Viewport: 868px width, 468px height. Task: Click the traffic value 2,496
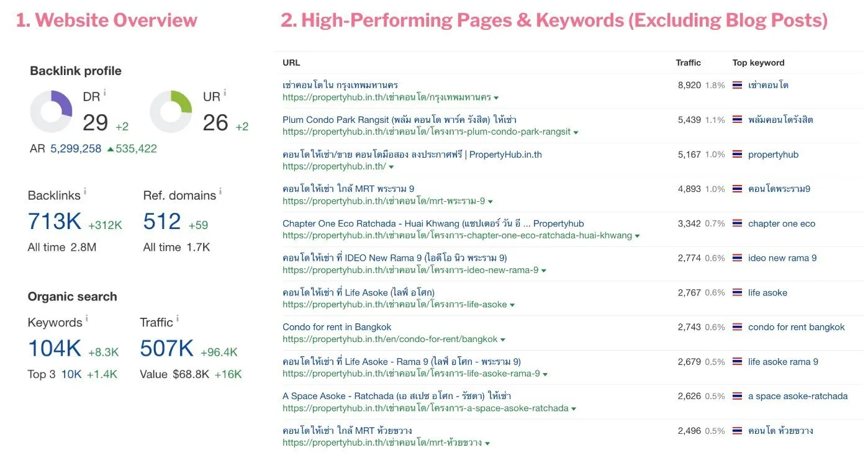coord(689,431)
